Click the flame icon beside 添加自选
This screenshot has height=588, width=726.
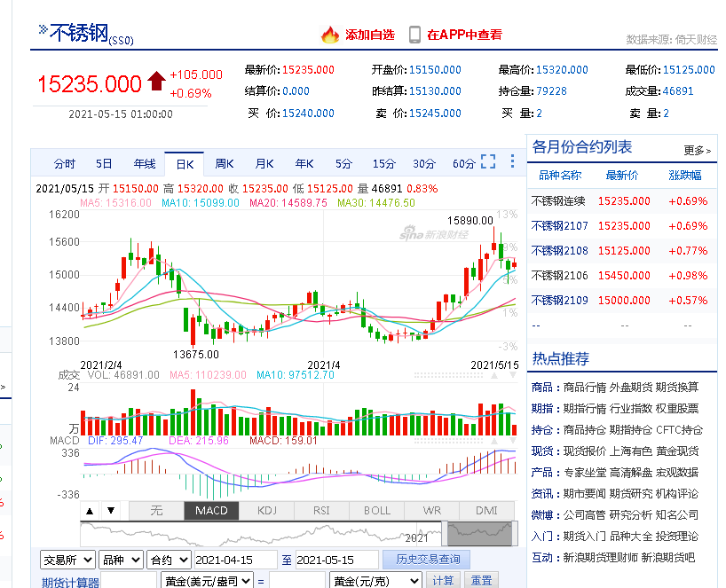329,35
